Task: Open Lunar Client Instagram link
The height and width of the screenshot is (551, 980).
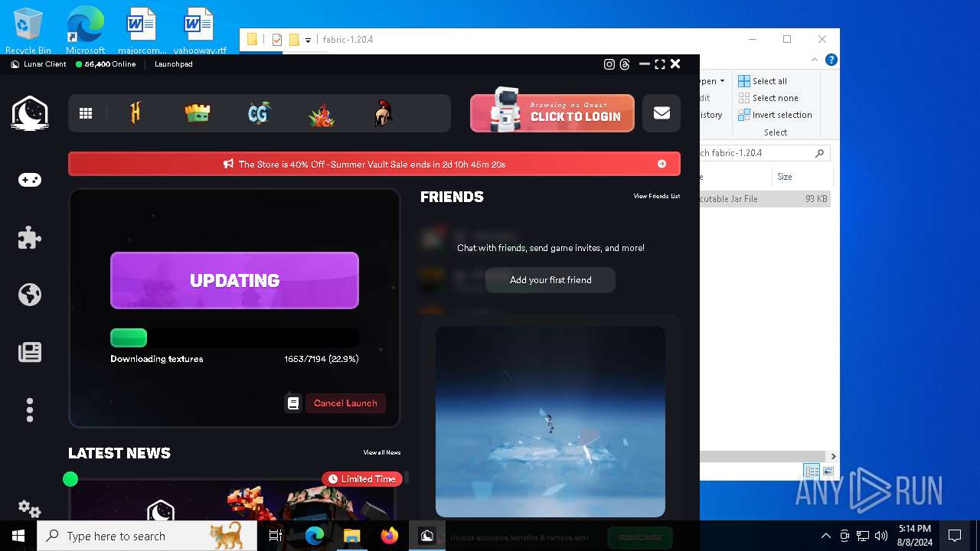Action: coord(609,64)
